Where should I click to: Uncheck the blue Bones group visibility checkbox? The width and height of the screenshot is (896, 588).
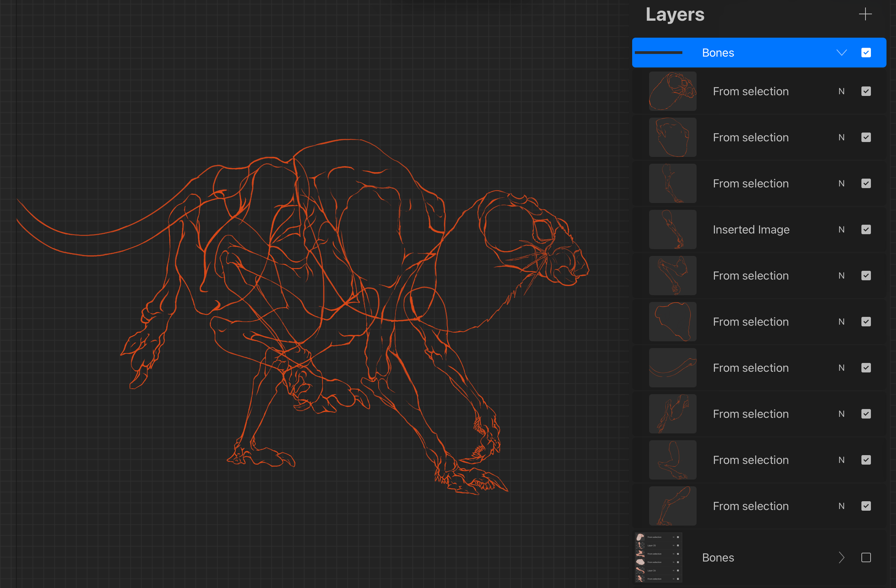866,52
